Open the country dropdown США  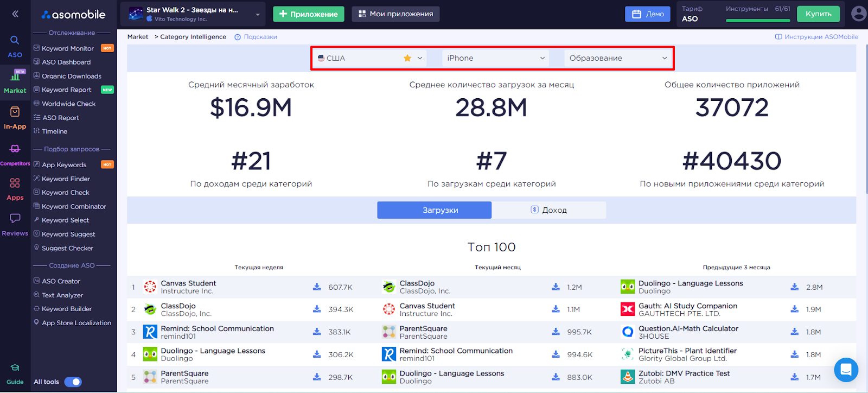369,58
